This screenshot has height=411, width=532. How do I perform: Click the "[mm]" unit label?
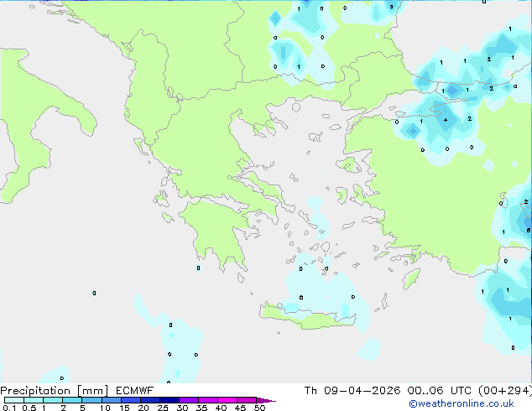[x=93, y=391]
